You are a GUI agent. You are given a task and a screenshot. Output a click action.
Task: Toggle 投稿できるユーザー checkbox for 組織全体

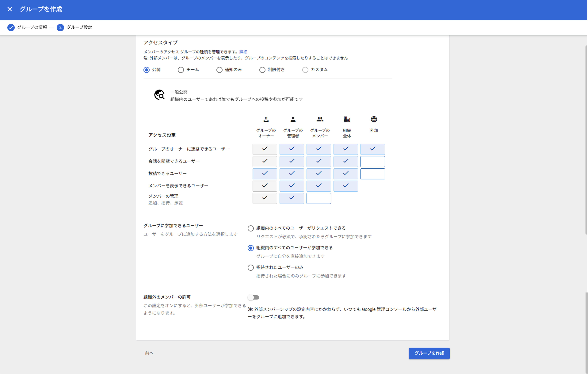point(346,174)
